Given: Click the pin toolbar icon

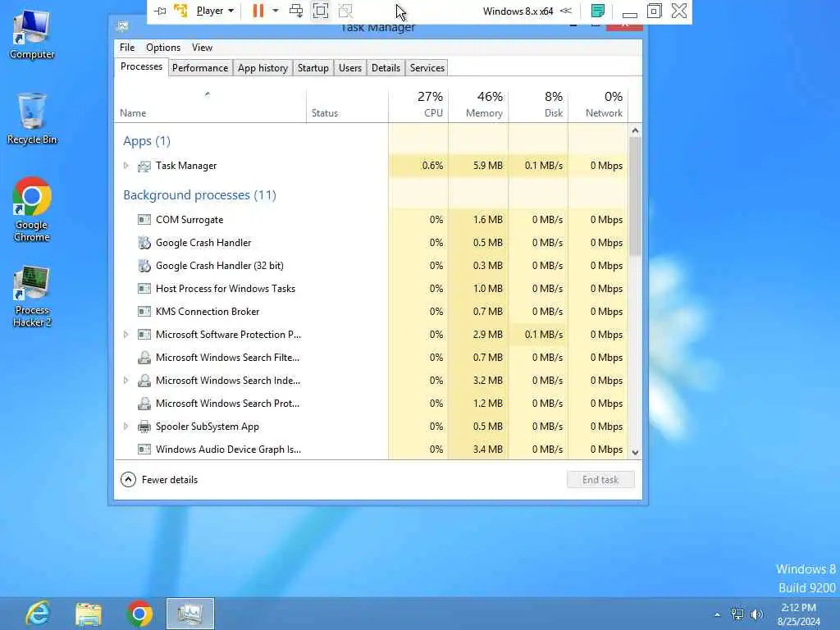Looking at the screenshot, I should click(160, 11).
